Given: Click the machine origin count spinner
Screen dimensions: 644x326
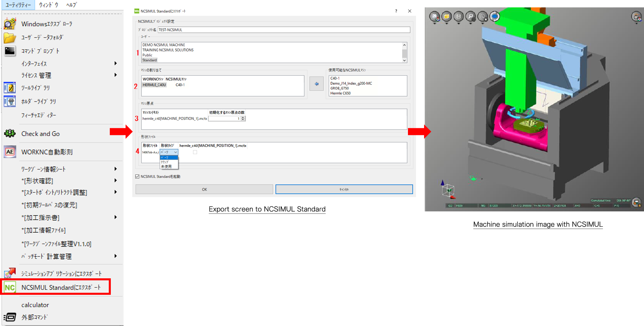Looking at the screenshot, I should (x=243, y=119).
